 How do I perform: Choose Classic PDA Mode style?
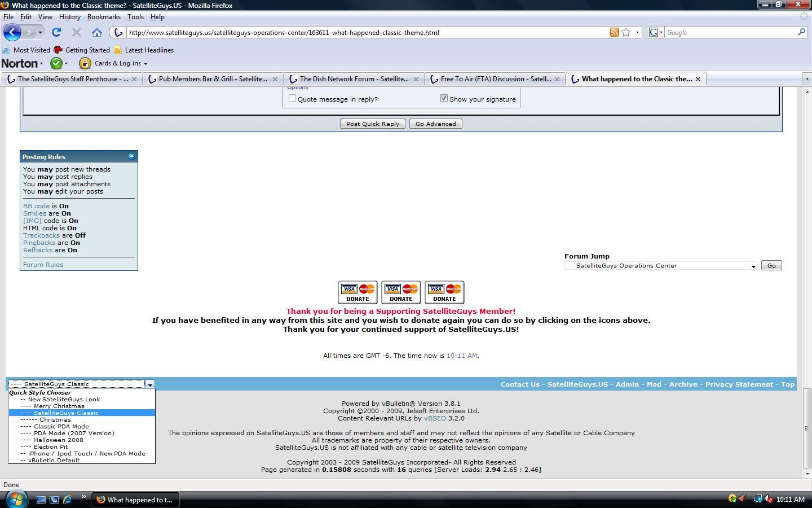pyautogui.click(x=82, y=426)
